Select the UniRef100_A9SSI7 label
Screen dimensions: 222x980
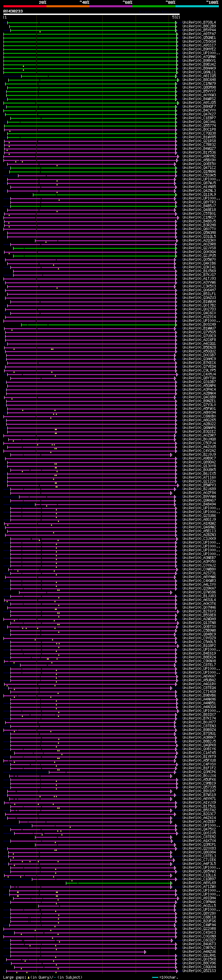tap(199, 45)
